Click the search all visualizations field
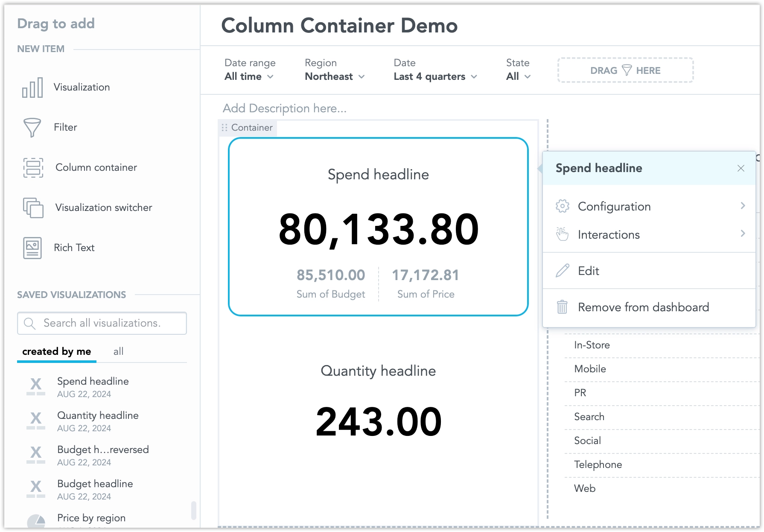 tap(102, 323)
